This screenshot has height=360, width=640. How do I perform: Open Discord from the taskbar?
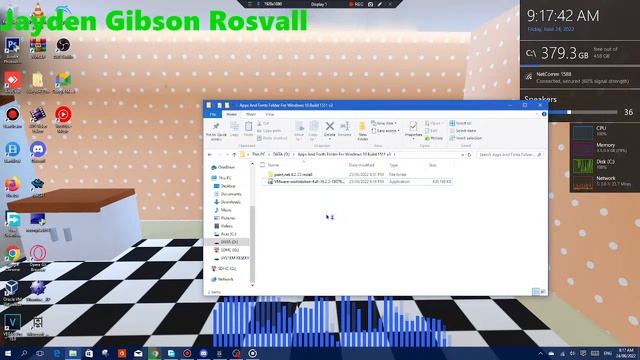[x=203, y=353]
